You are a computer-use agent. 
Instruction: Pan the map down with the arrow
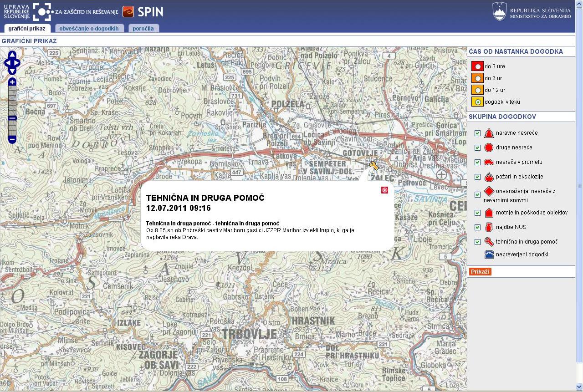click(x=12, y=71)
